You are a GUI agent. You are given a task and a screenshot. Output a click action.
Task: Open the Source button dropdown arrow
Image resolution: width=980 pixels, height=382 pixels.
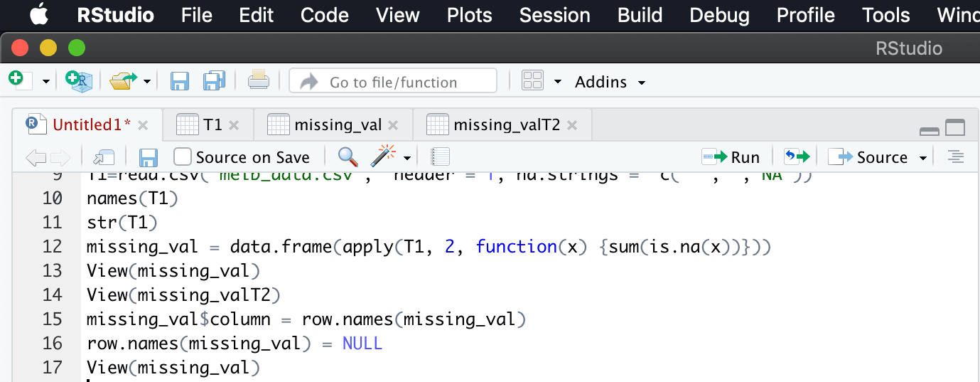point(923,158)
